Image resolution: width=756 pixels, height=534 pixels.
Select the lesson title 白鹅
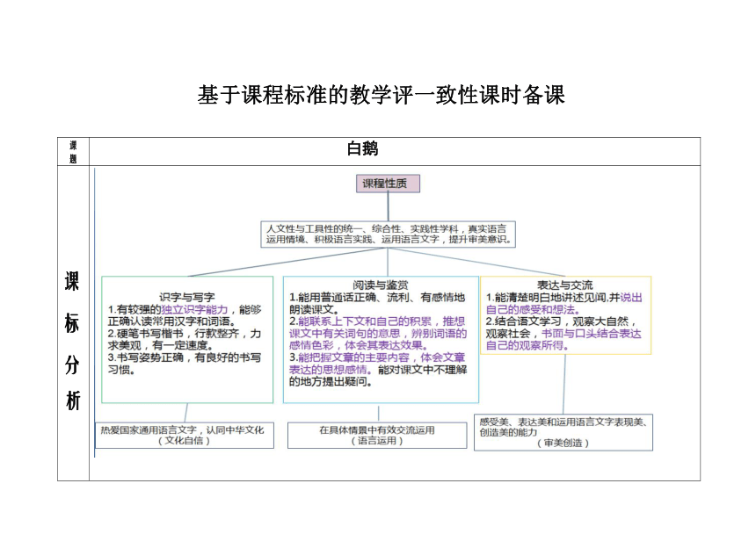point(362,148)
